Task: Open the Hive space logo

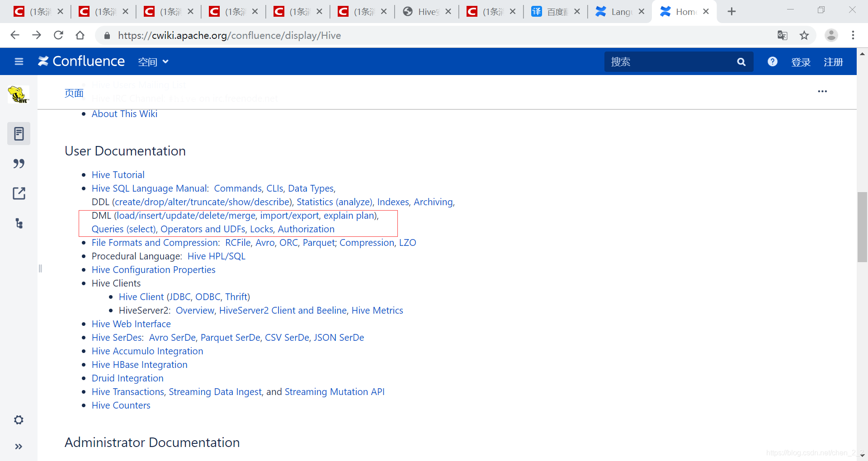Action: (19, 94)
